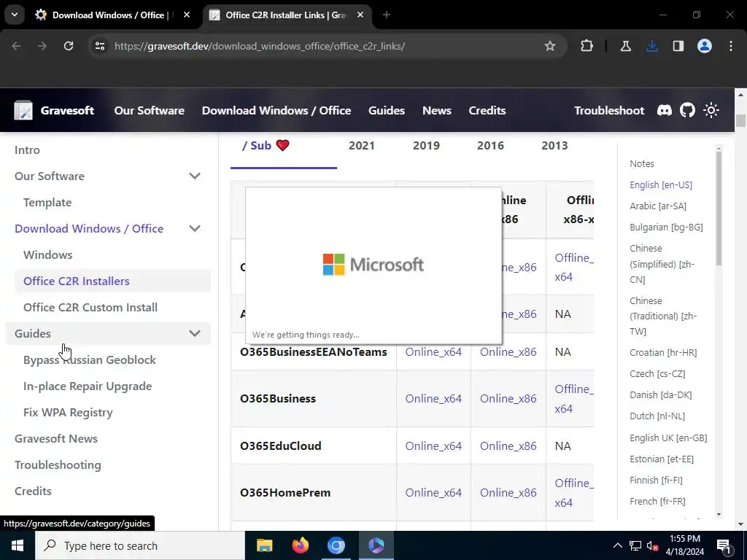
Task: Open Windows Start menu
Action: point(18,545)
